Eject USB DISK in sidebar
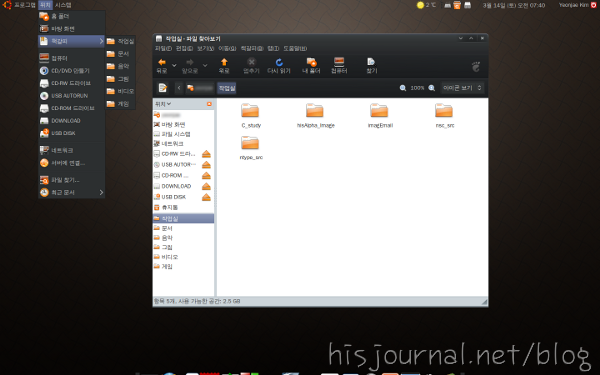The image size is (600, 375). click(x=206, y=197)
